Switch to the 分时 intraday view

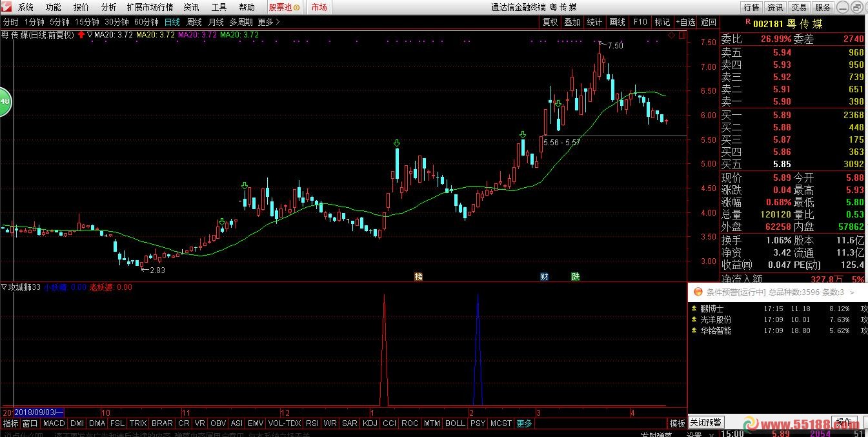pyautogui.click(x=11, y=22)
